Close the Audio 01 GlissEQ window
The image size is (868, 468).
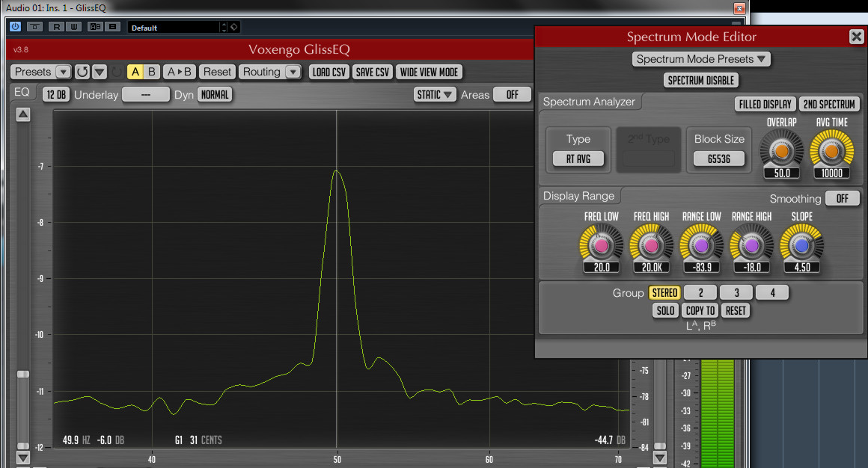pos(739,8)
